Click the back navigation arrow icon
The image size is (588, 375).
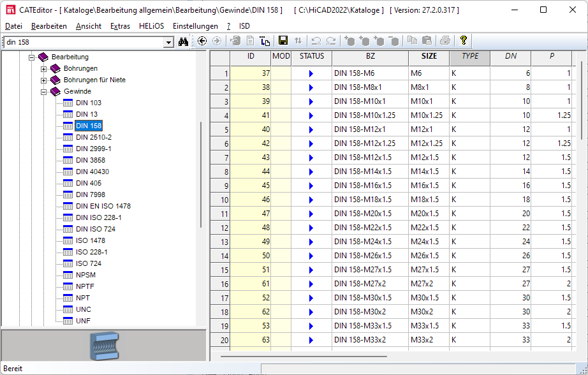coord(202,41)
